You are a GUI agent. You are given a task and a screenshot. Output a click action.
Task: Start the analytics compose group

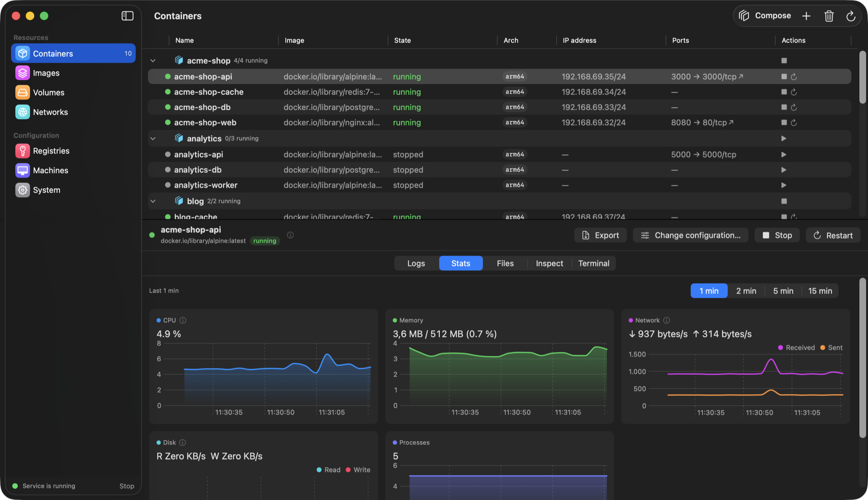[784, 139]
